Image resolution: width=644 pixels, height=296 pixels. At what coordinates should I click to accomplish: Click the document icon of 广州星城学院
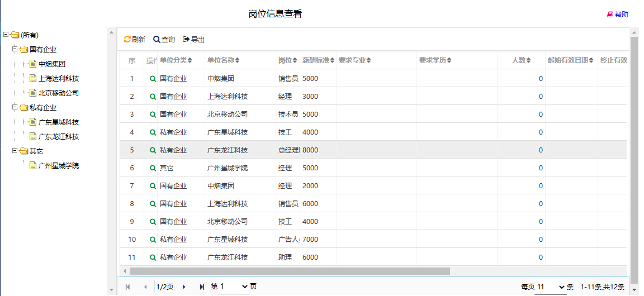(x=33, y=166)
